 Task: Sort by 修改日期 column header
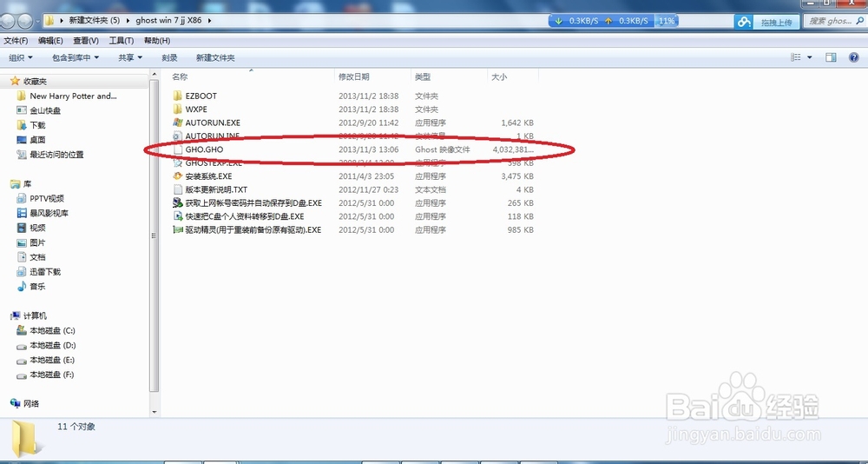(354, 77)
